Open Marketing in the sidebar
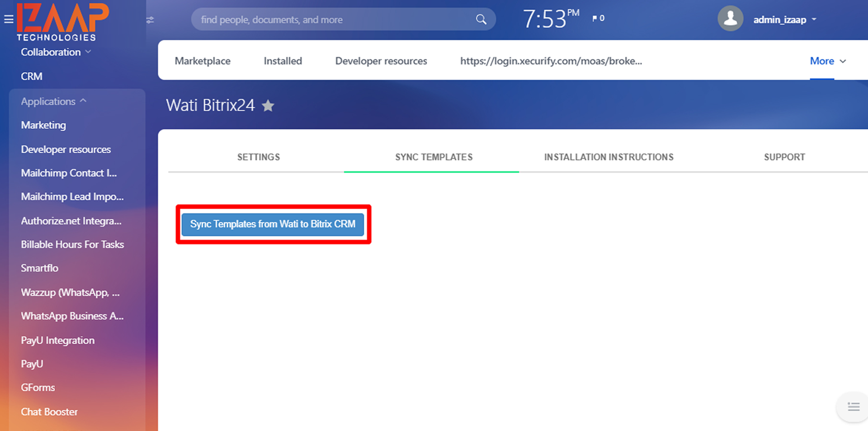Viewport: 868px width, 431px height. pyautogui.click(x=43, y=125)
